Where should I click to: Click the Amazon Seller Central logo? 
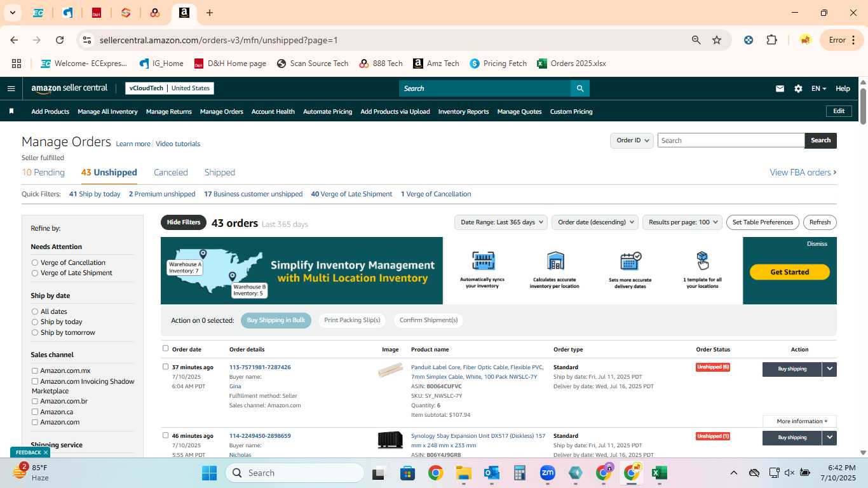(x=69, y=88)
